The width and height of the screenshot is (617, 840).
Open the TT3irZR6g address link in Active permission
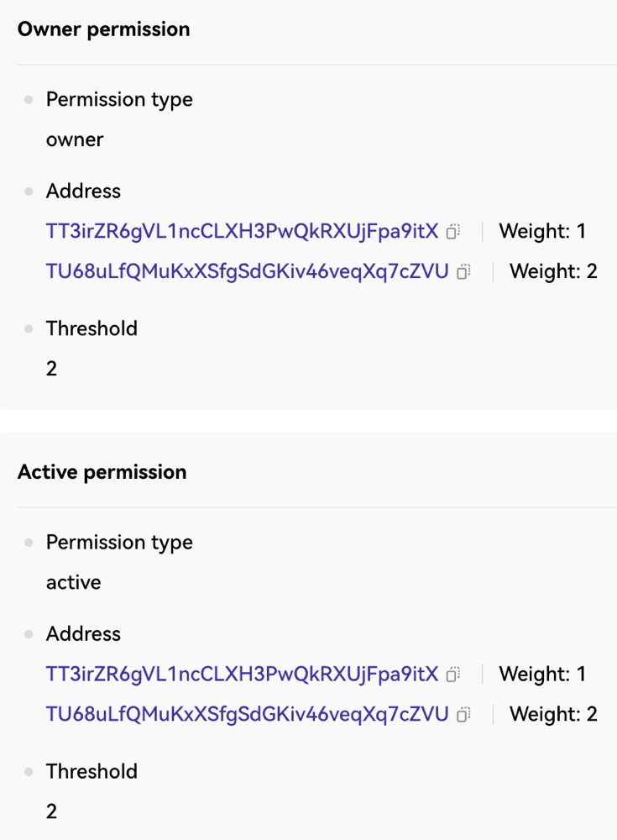(x=242, y=674)
